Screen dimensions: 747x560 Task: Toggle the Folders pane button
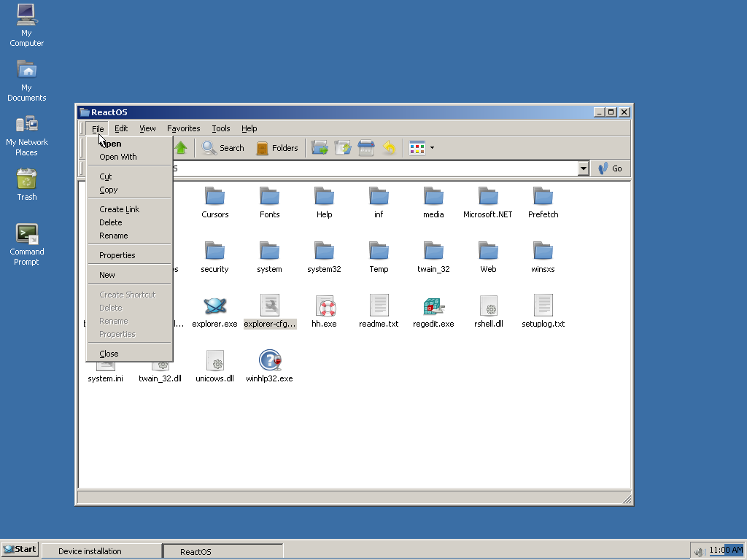pyautogui.click(x=276, y=148)
